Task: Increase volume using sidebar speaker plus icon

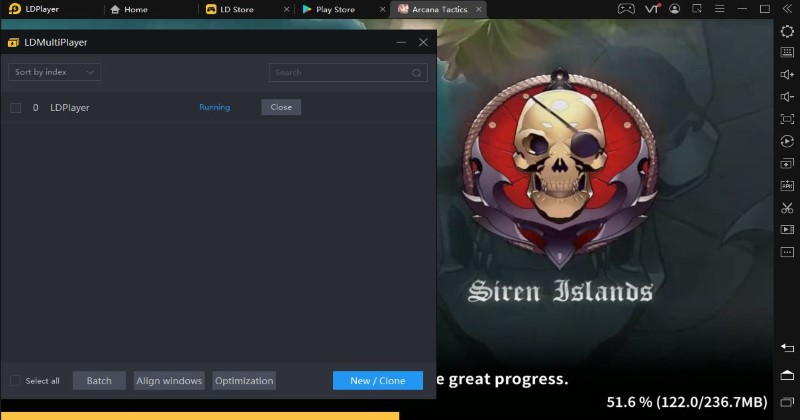Action: (x=787, y=75)
